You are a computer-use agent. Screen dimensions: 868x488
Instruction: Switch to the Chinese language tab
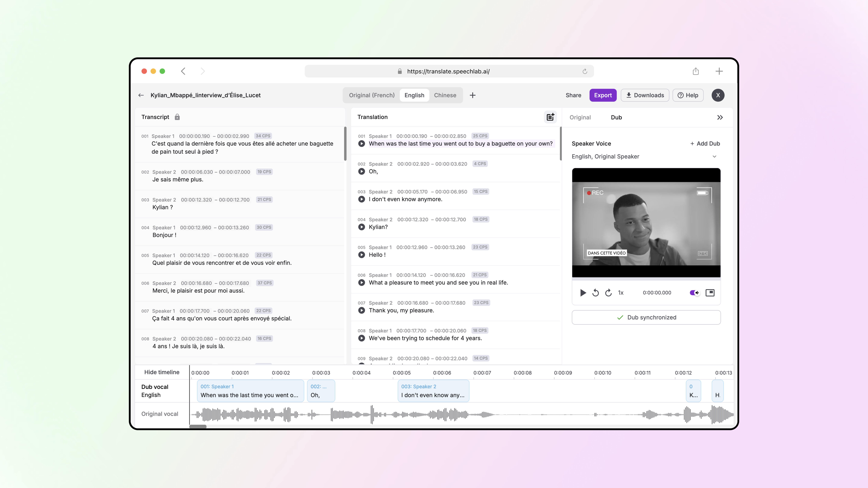(445, 95)
